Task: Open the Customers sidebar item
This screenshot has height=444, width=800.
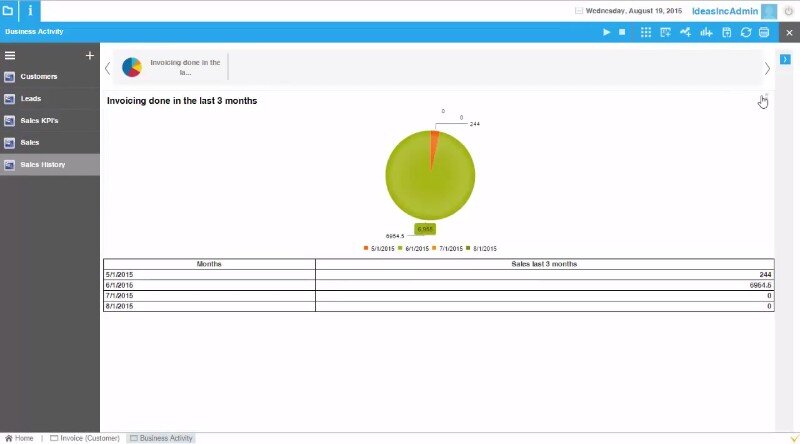Action: tap(39, 77)
